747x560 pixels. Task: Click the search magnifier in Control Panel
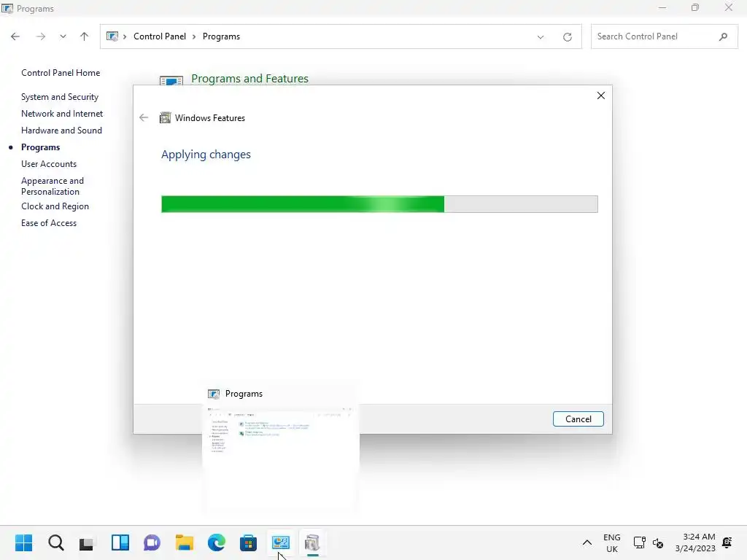(x=723, y=36)
